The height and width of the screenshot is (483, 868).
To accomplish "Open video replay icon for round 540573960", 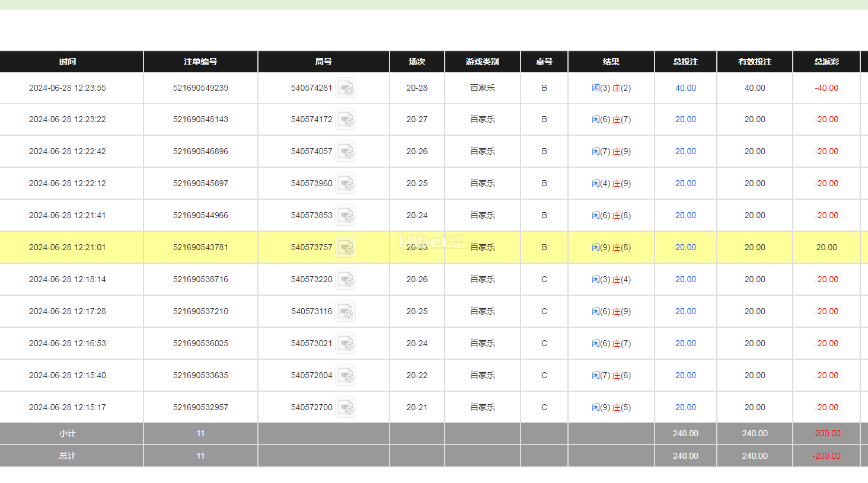I will [x=346, y=183].
